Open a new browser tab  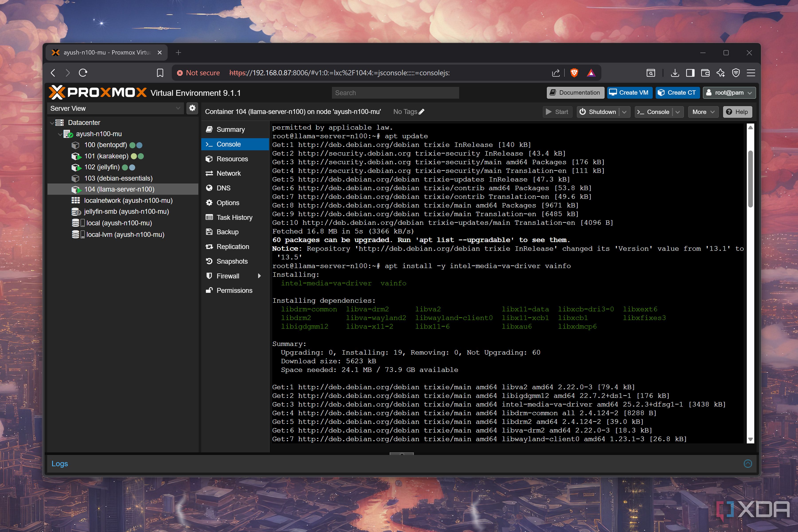[178, 53]
